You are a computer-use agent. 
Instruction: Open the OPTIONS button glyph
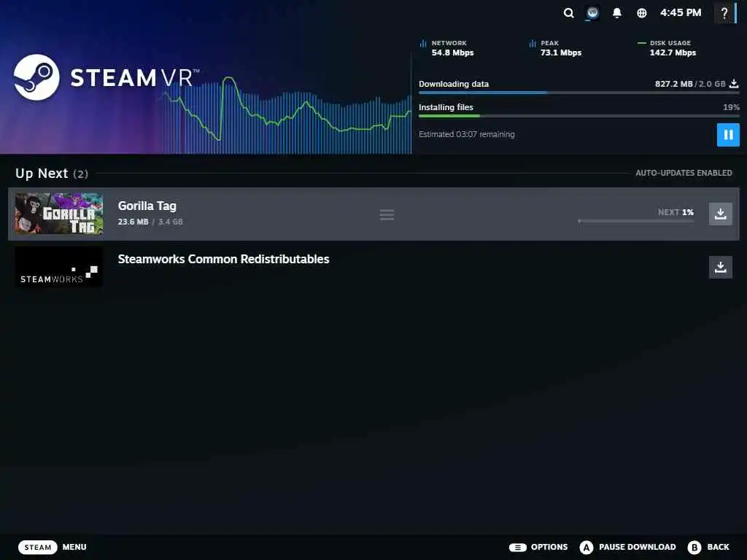coord(518,547)
